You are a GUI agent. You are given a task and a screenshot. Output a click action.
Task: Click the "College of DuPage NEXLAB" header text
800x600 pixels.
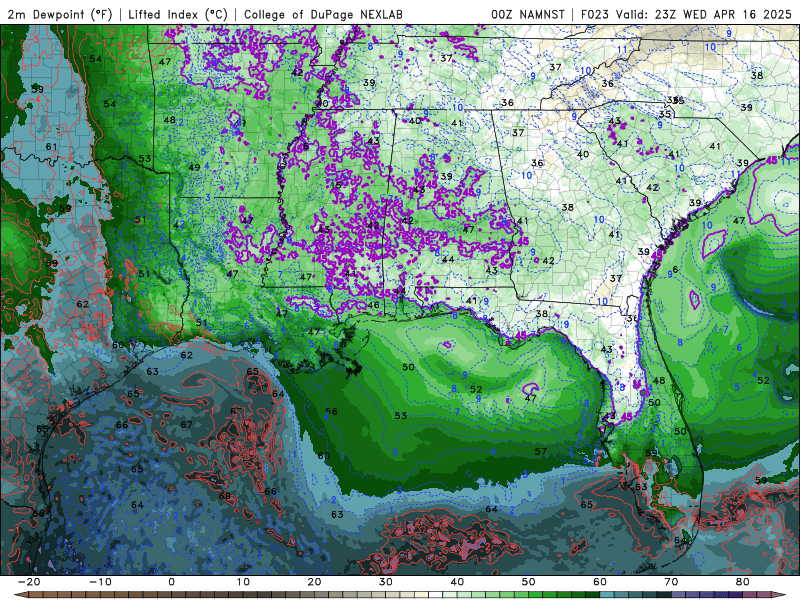323,14
